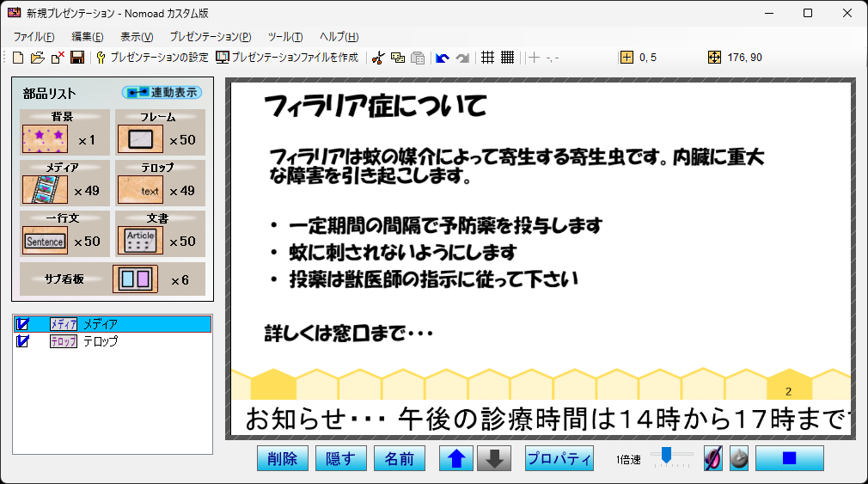Screen dimensions: 868x484
Task: Click the paste clipboard icon
Action: pos(418,58)
